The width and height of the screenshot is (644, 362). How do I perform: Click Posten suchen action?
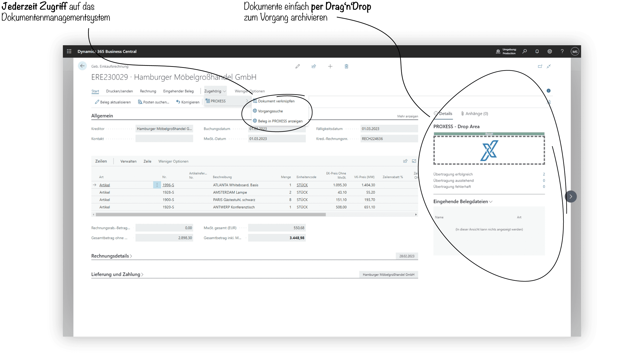(153, 102)
